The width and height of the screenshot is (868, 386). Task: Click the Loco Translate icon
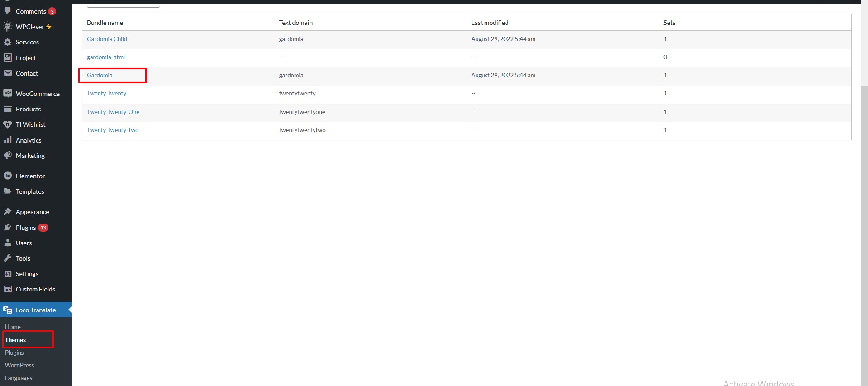click(8, 310)
